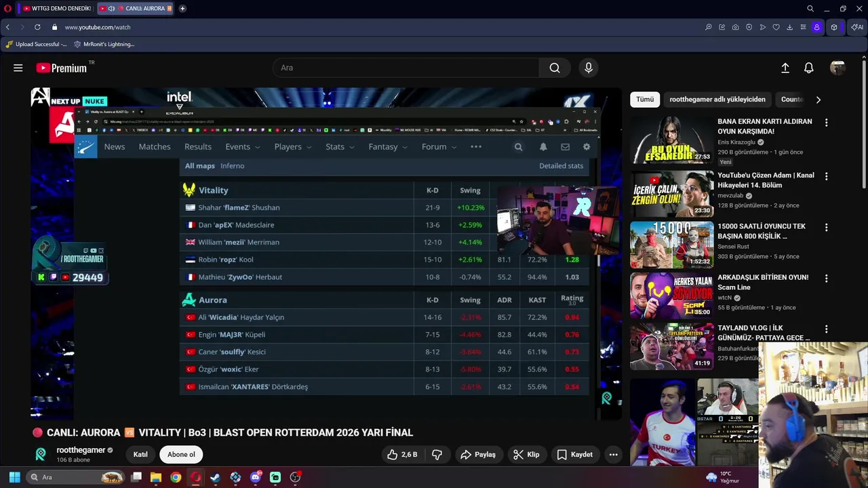This screenshot has width=868, height=488.
Task: Click the Detailed stats link
Action: point(561,166)
